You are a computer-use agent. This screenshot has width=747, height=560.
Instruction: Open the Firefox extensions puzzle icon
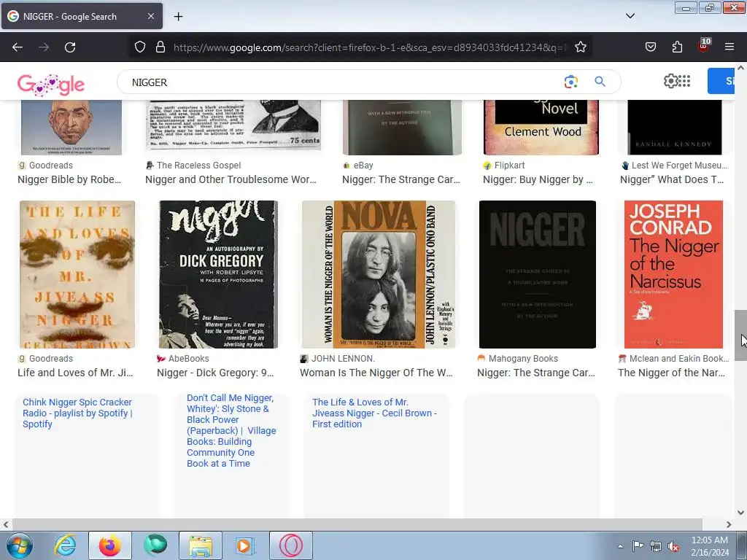(x=677, y=47)
